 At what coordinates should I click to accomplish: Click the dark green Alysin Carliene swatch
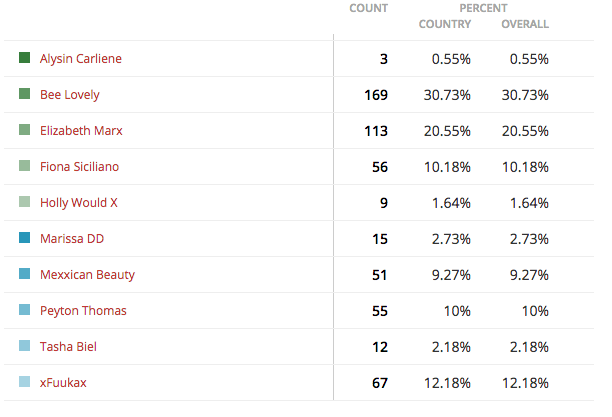click(25, 57)
